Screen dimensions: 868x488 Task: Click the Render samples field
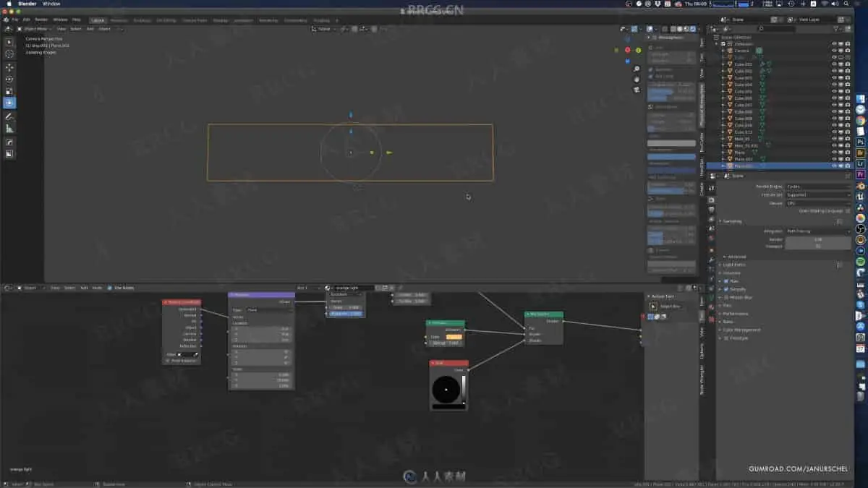[818, 239]
